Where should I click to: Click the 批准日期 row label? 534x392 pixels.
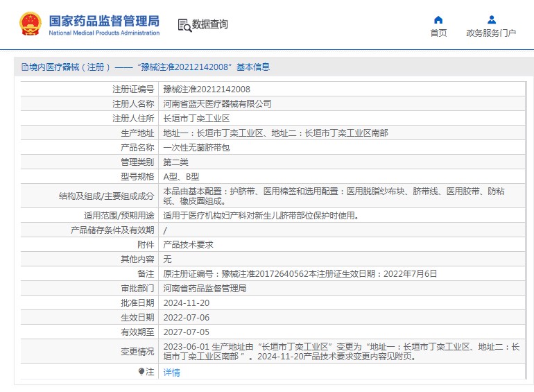[137, 303]
